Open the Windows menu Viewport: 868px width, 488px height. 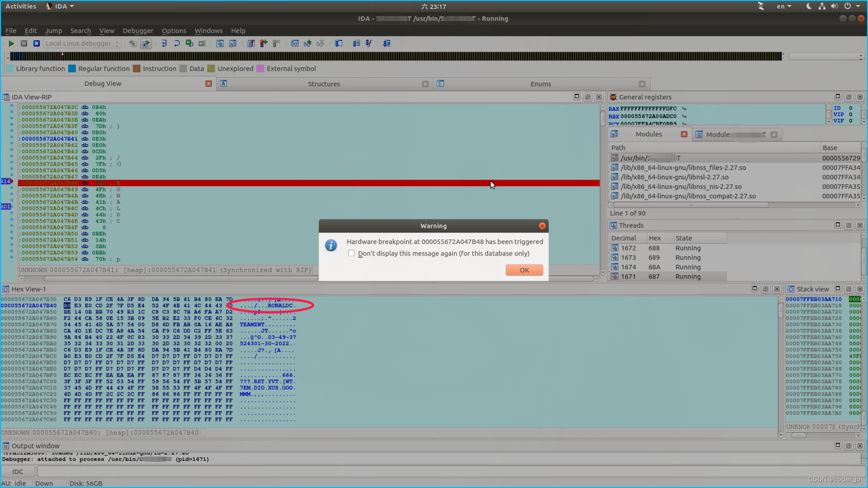(209, 31)
